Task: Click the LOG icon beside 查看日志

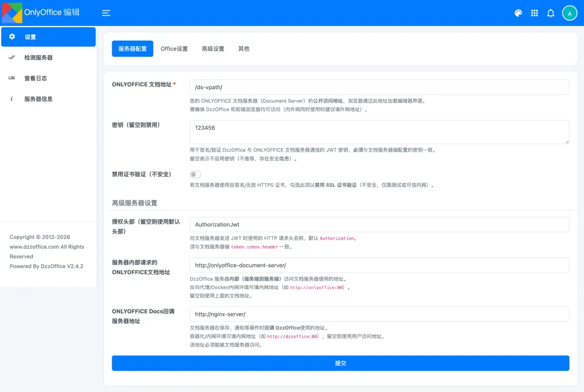Action: [x=11, y=78]
